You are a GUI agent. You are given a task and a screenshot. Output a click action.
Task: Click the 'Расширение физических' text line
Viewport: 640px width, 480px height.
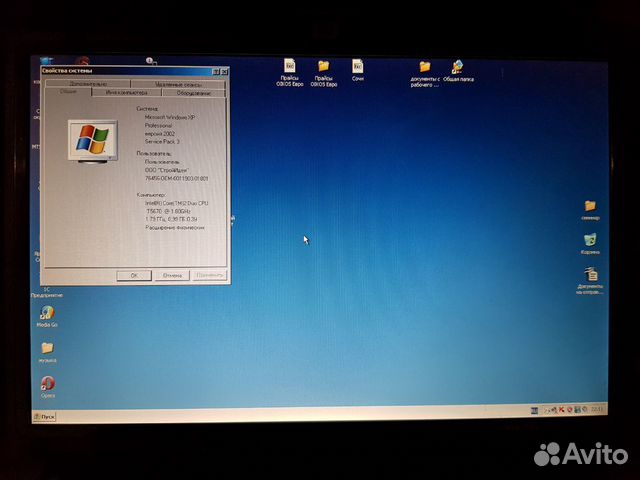[175, 227]
